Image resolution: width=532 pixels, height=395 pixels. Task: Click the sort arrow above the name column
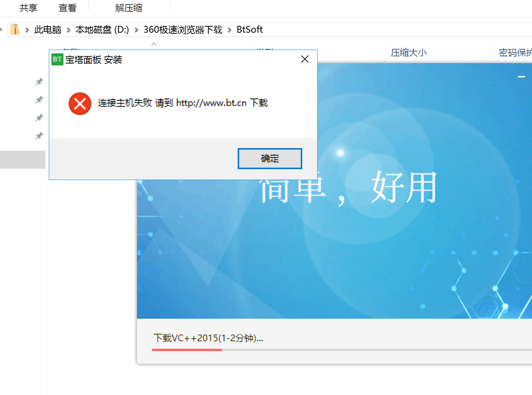[154, 44]
